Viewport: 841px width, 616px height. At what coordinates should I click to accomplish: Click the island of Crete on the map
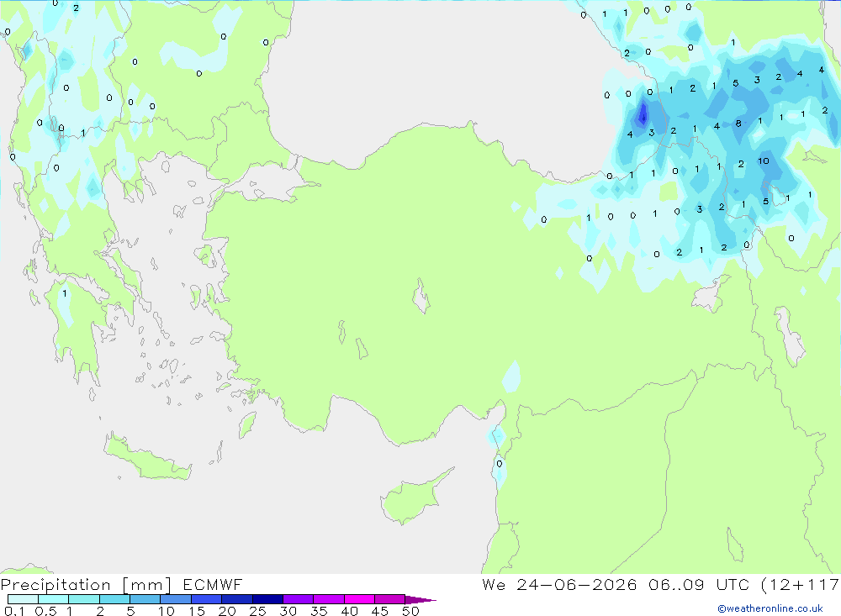tap(145, 457)
